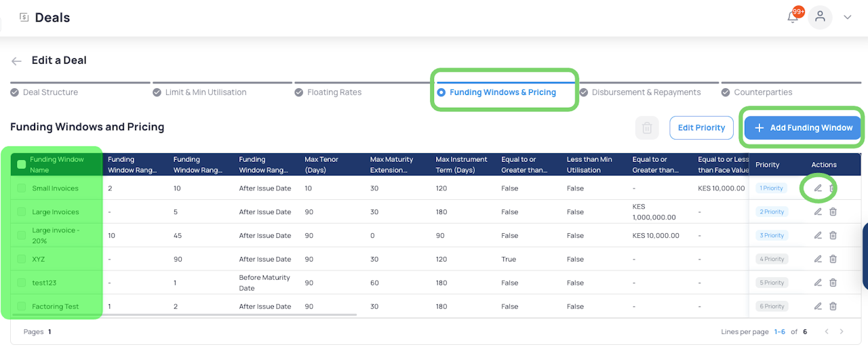Click the greyed trash icon beside Edit Priority
The height and width of the screenshot is (347, 868).
[x=647, y=127]
